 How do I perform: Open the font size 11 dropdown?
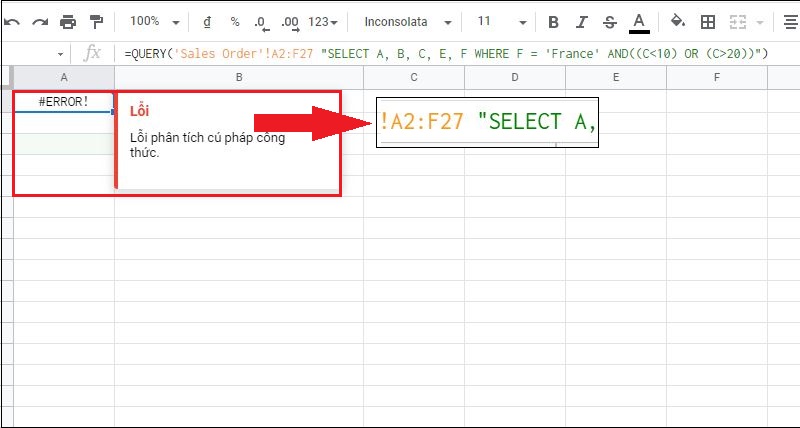tap(502, 22)
